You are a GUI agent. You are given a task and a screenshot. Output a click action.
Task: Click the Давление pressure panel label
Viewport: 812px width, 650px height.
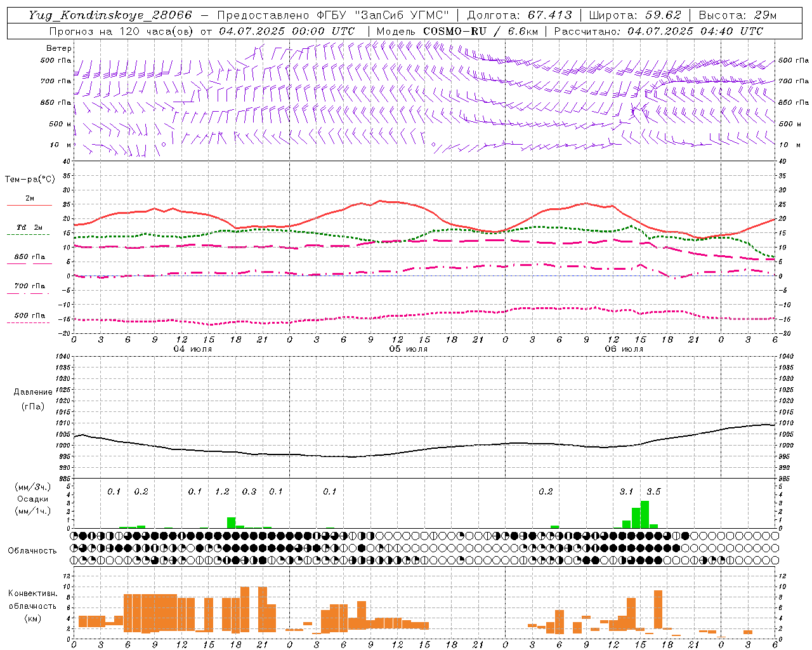click(34, 392)
